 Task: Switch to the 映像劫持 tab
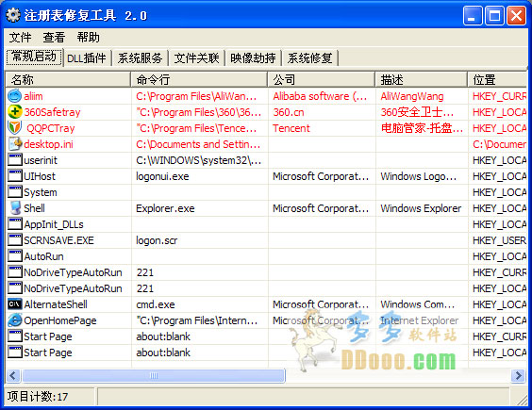253,58
